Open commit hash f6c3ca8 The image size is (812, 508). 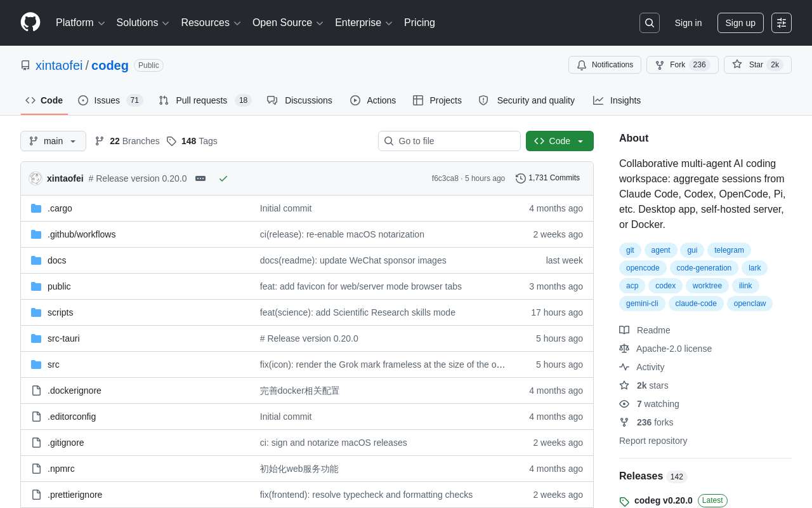445,178
